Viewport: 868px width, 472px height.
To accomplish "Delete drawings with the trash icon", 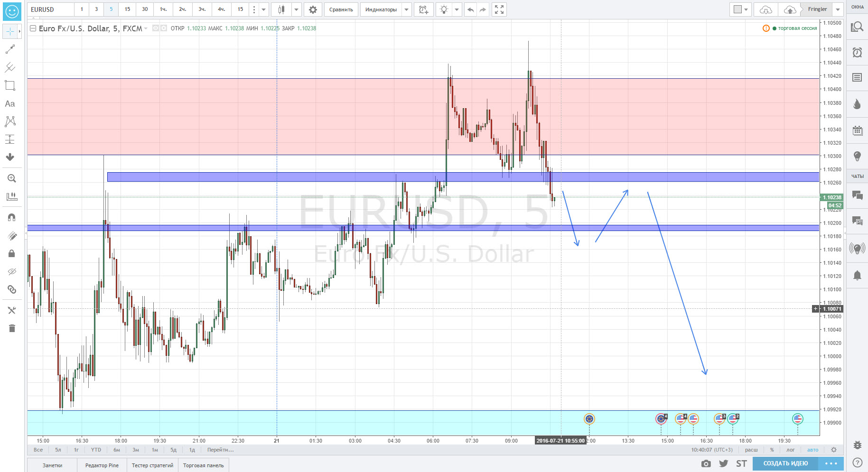I will (x=12, y=328).
